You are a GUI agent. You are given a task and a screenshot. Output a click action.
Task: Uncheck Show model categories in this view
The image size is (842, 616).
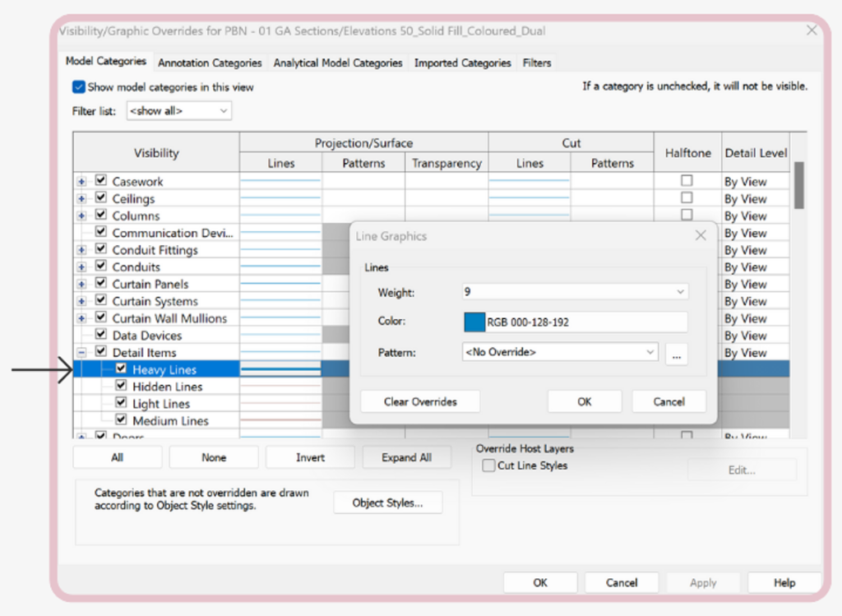78,87
